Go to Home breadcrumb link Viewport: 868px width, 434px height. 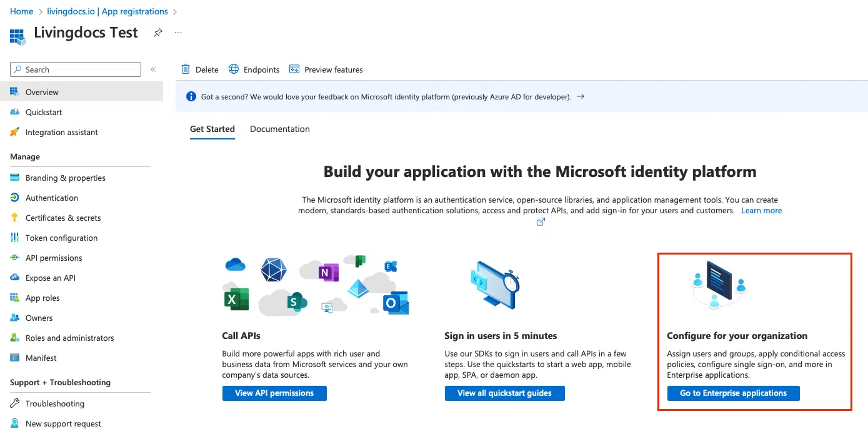22,11
